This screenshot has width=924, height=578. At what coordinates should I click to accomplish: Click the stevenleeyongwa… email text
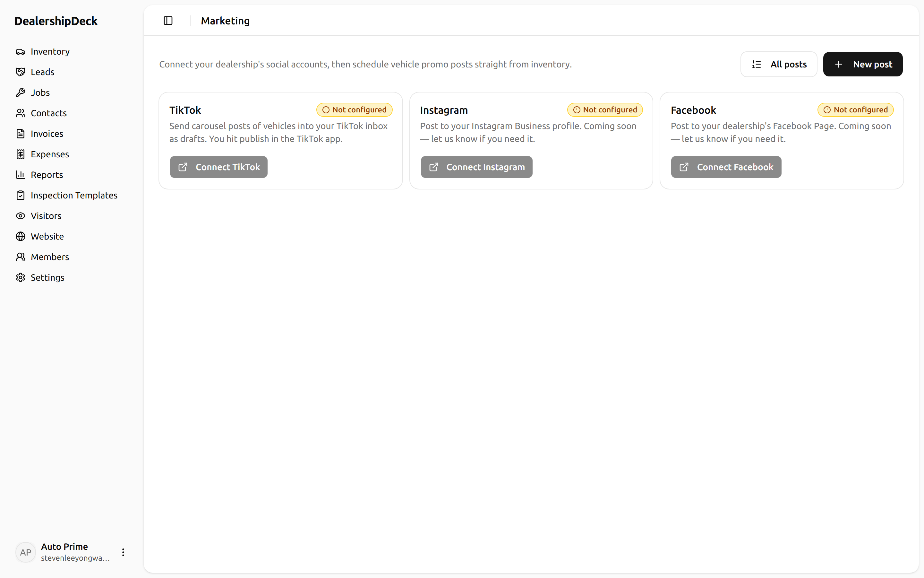75,558
